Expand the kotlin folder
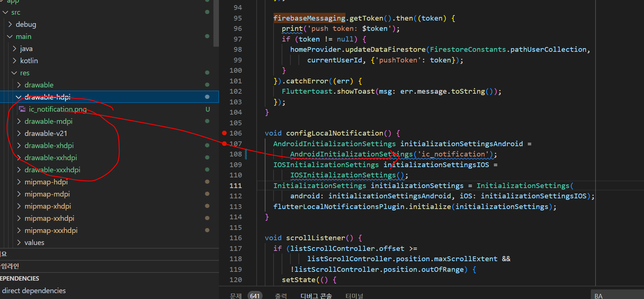The width and height of the screenshot is (644, 299). tap(15, 61)
